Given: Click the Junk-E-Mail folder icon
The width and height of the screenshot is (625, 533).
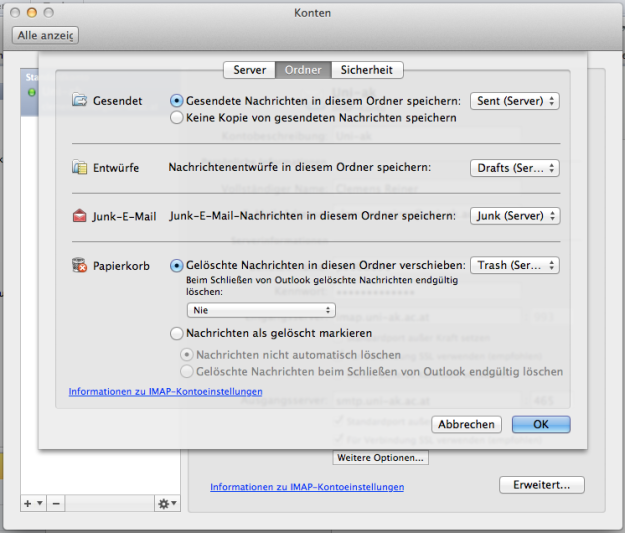Looking at the screenshot, I should (80, 215).
